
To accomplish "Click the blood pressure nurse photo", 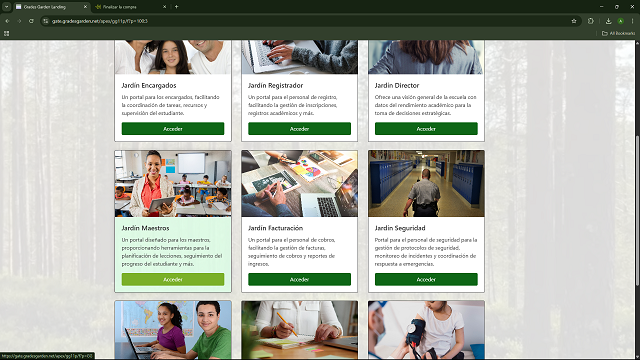I will click(427, 330).
